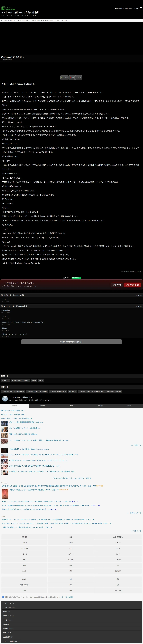
Task: Send the post via the green LINE button
Action: click(x=76, y=278)
